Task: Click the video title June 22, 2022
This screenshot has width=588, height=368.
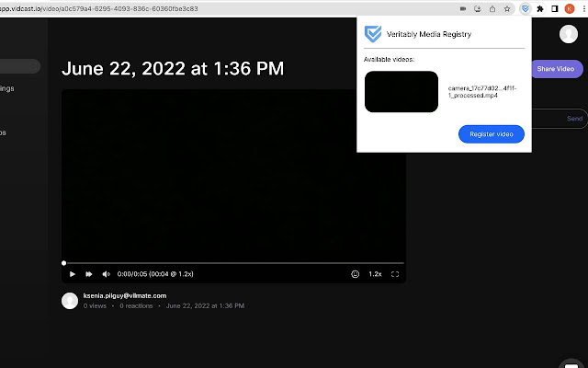Action: 173,68
